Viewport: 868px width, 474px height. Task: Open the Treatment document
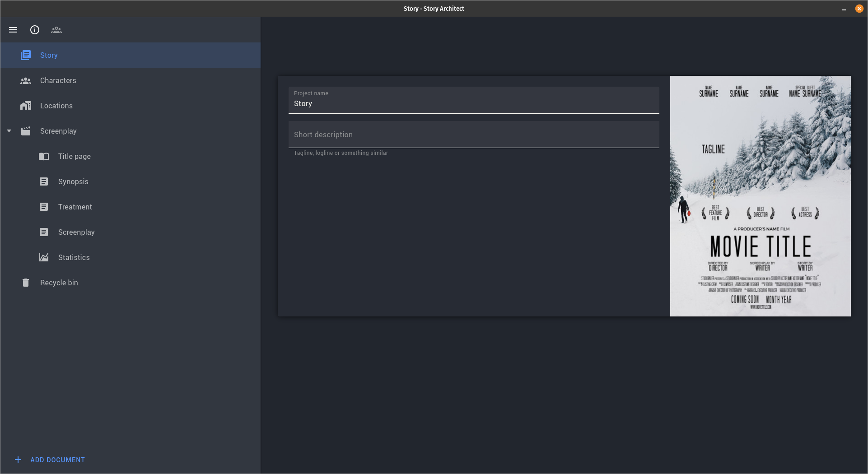coord(131,207)
